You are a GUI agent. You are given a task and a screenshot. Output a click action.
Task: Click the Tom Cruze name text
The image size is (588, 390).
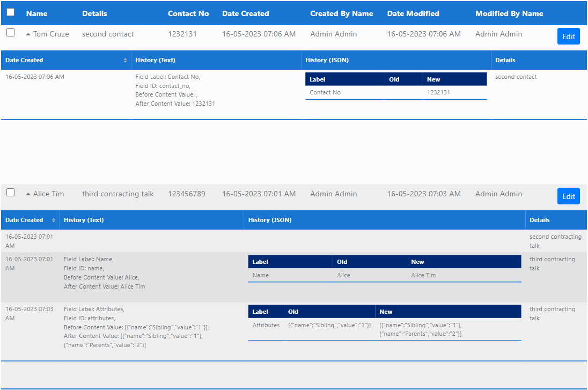click(x=51, y=34)
